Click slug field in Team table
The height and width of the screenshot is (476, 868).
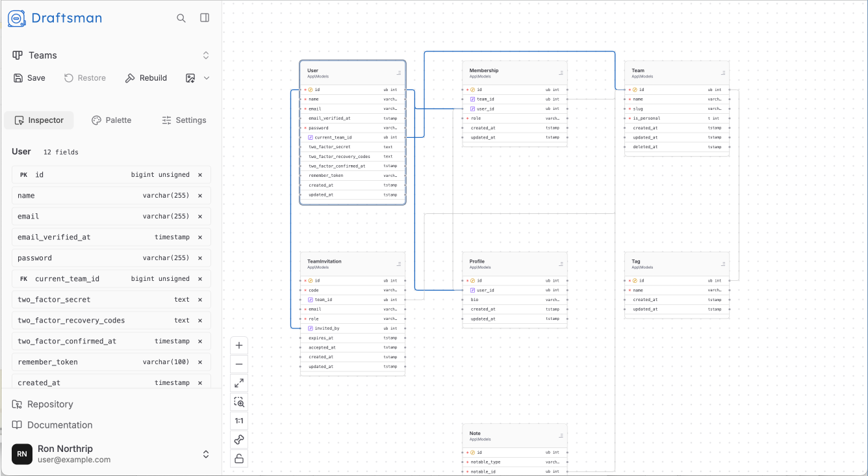point(677,109)
